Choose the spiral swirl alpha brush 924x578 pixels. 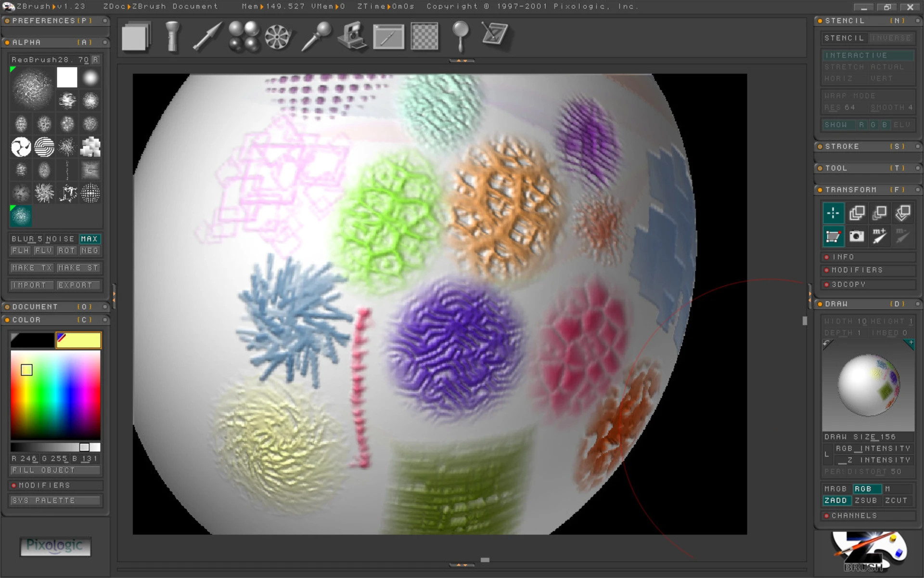pyautogui.click(x=44, y=147)
